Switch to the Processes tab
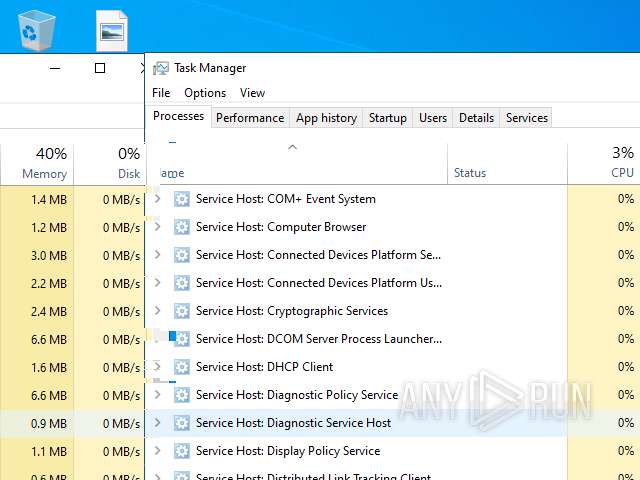640x480 pixels. 178,116
